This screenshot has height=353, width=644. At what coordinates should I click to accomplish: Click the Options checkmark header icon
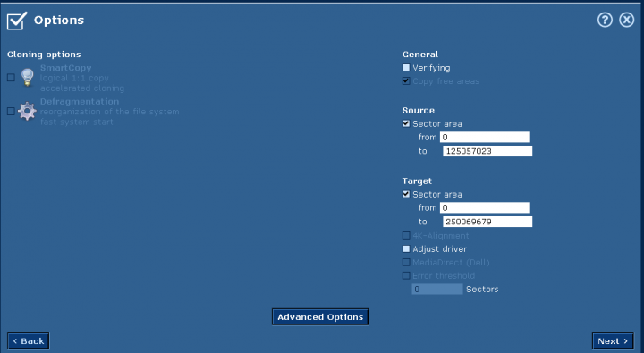click(17, 21)
